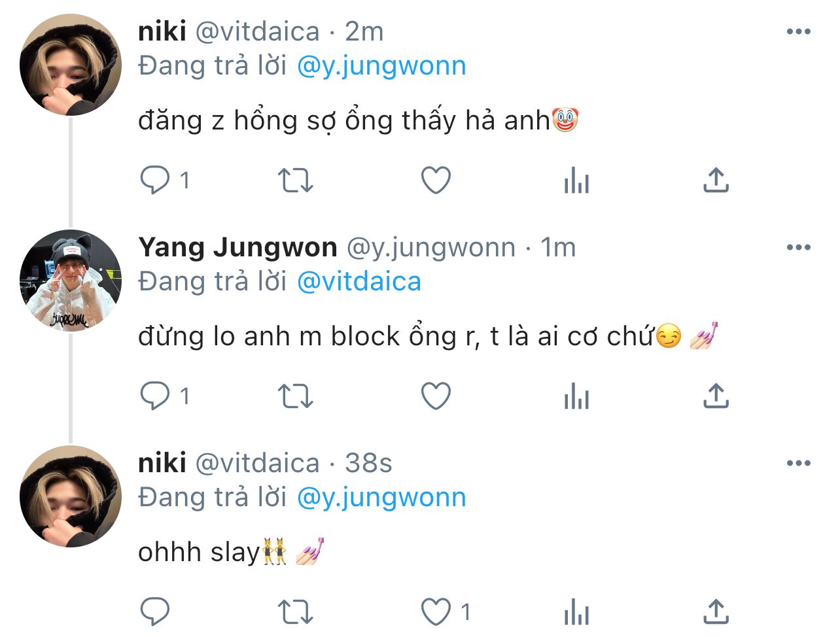This screenshot has width=840, height=637.
Task: Reply to niki's first tweet
Action: [x=155, y=180]
